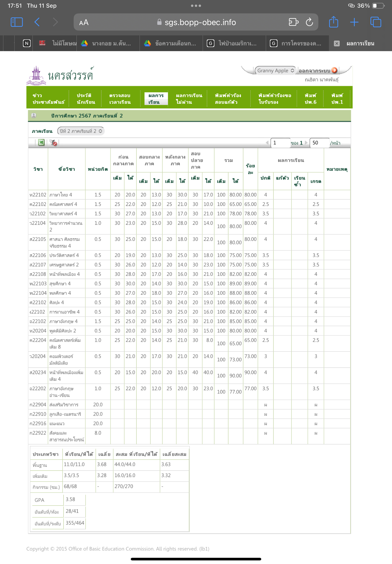Viewport: 392px width, 564px height.
Task: Open the ประวัตินักเรียน menu
Action: [86, 98]
